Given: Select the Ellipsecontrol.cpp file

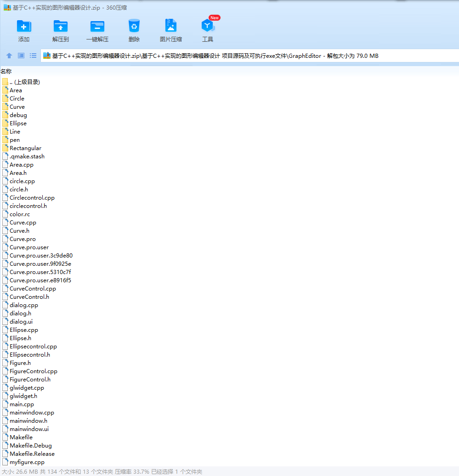Looking at the screenshot, I should (x=29, y=347).
